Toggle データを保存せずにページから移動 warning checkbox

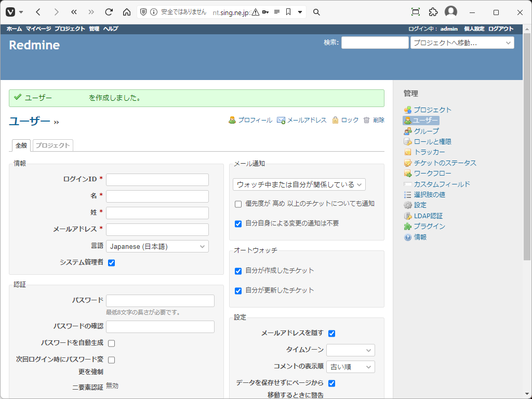332,383
